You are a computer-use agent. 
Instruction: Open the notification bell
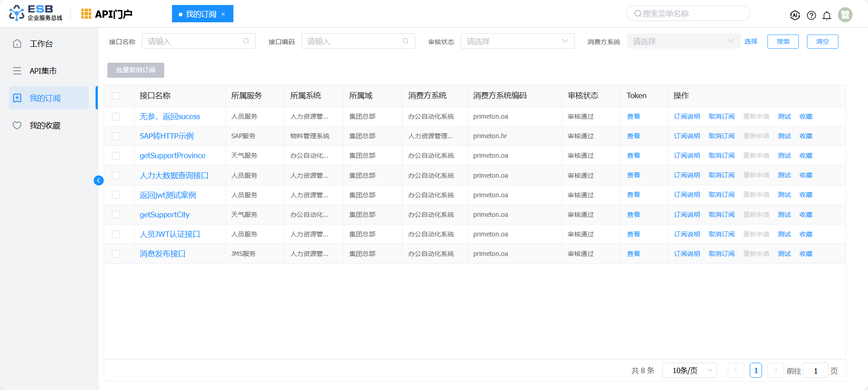coord(827,15)
